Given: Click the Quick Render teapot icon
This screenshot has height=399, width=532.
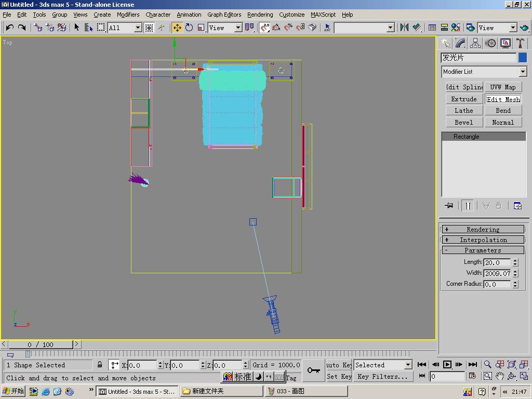Looking at the screenshot, I should [524, 28].
